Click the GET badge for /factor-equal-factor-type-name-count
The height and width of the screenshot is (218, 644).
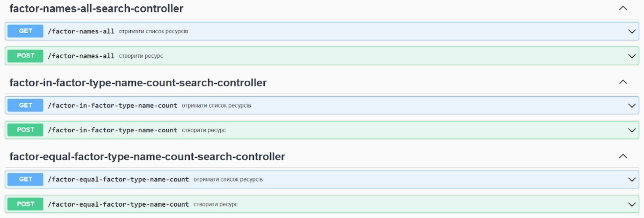pyautogui.click(x=25, y=179)
